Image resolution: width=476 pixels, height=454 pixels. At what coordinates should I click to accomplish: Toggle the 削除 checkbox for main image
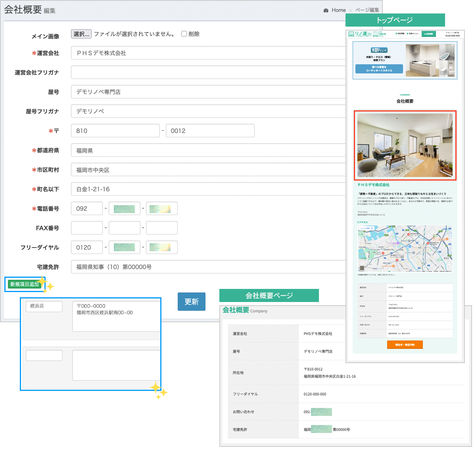184,34
